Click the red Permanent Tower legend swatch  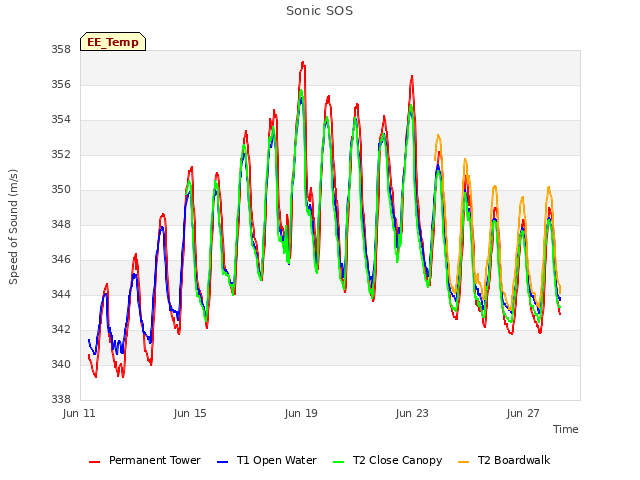[94, 462]
